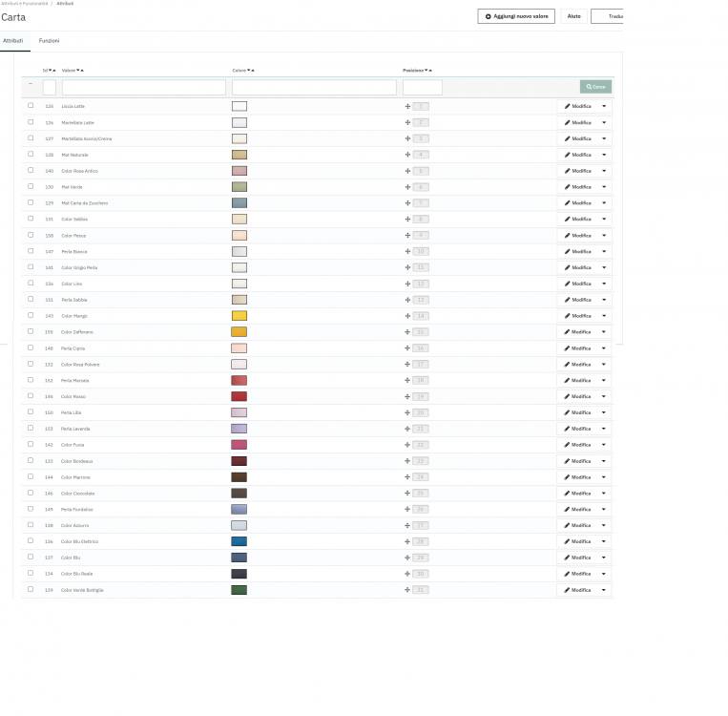The height and width of the screenshot is (716, 728).
Task: Open action dropdown for Color Fuxia
Action: [604, 445]
